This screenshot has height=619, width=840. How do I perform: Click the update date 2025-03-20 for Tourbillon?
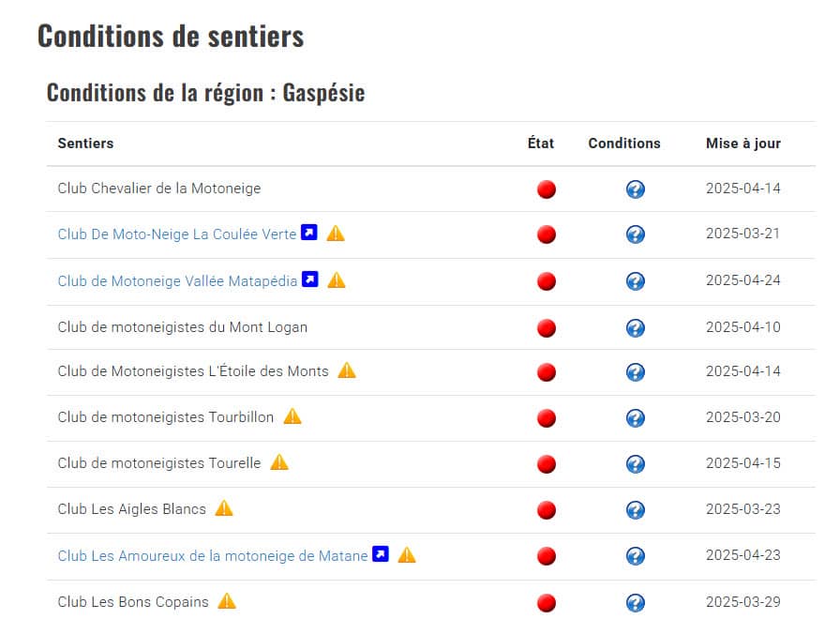(743, 416)
